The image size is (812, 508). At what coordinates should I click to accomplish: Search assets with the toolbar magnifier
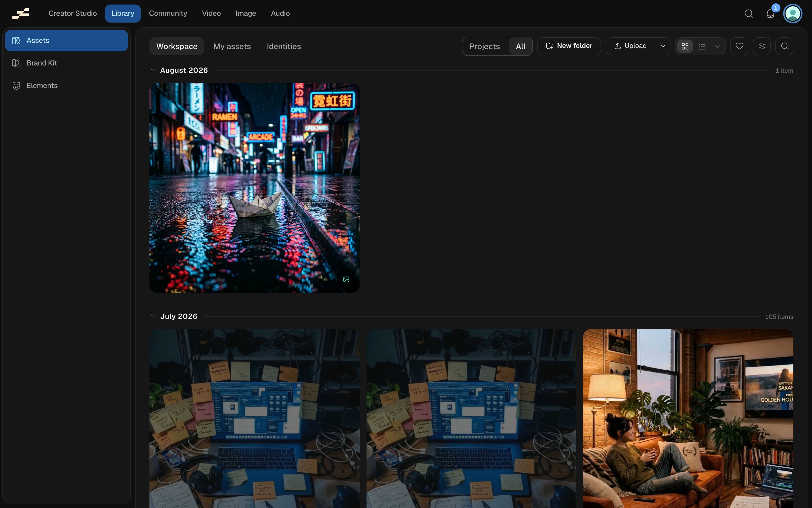(784, 46)
